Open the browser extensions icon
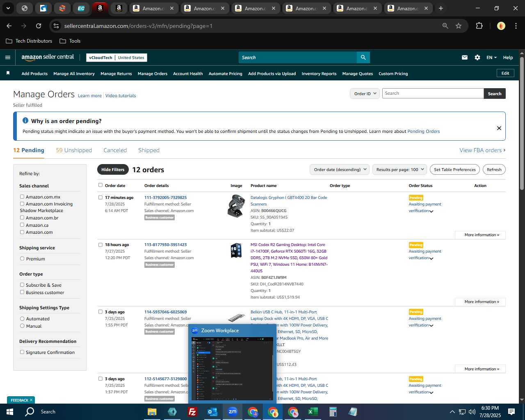 tap(479, 26)
